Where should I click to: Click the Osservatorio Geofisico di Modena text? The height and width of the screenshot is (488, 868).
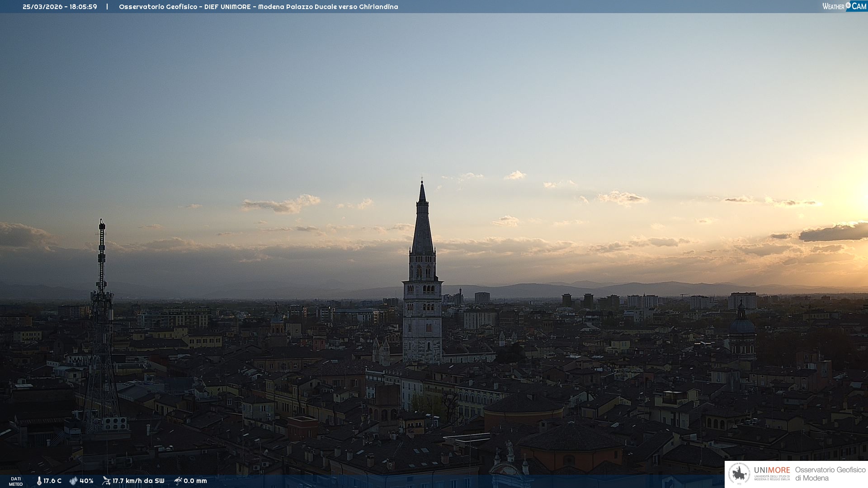830,474
